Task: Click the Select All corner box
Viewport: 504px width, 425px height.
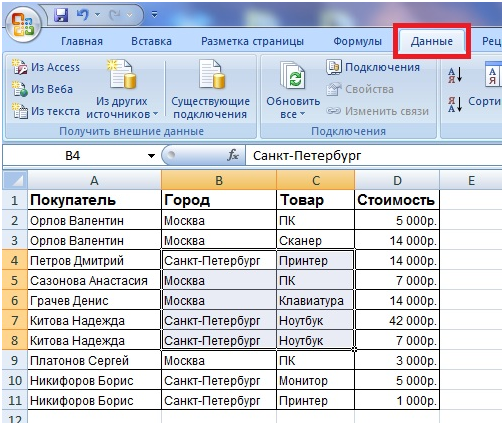Action: point(15,180)
